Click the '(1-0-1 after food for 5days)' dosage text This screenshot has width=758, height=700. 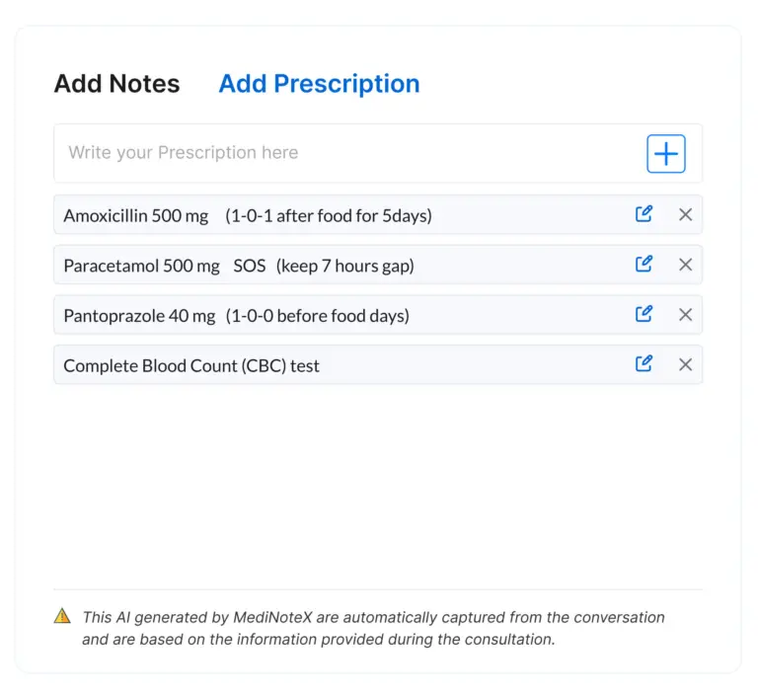pyautogui.click(x=329, y=215)
